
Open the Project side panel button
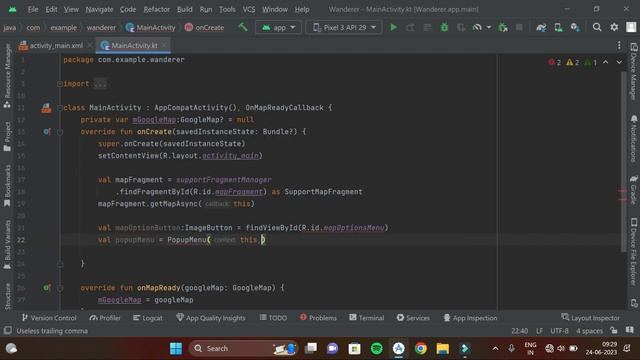pos(7,136)
